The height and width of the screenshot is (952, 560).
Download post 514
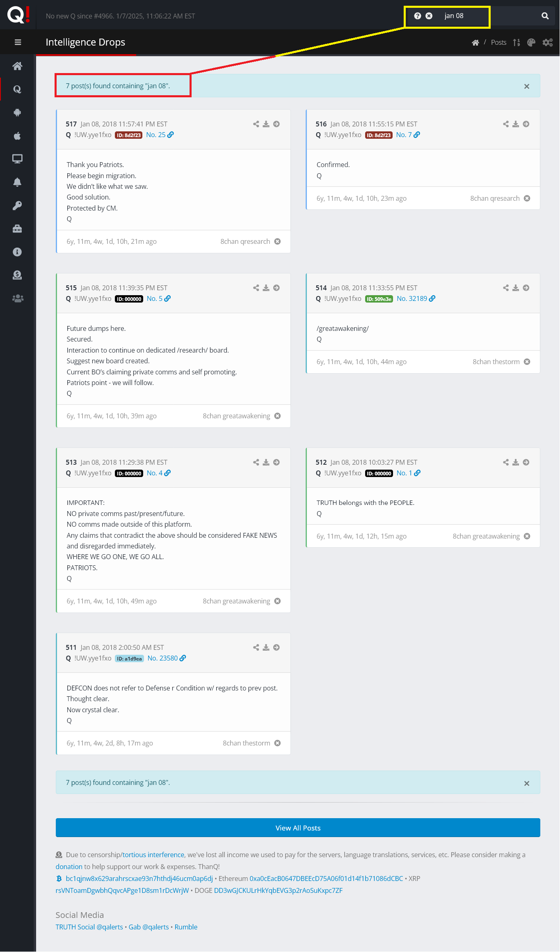[x=516, y=288]
